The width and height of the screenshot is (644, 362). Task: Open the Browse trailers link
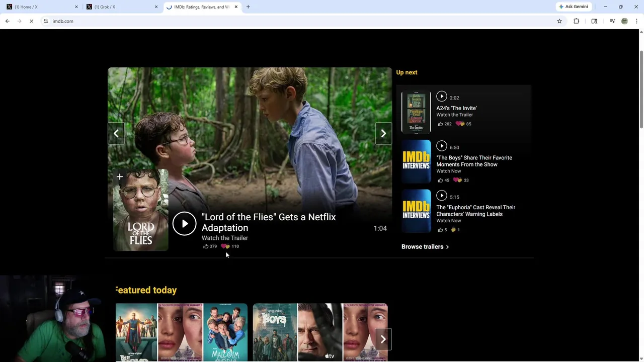(425, 247)
